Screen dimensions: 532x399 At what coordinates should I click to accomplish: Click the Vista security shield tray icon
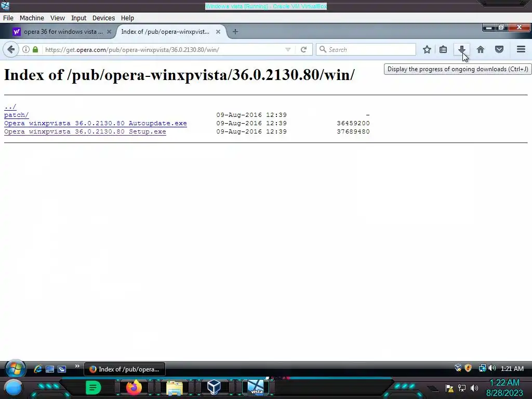click(468, 368)
